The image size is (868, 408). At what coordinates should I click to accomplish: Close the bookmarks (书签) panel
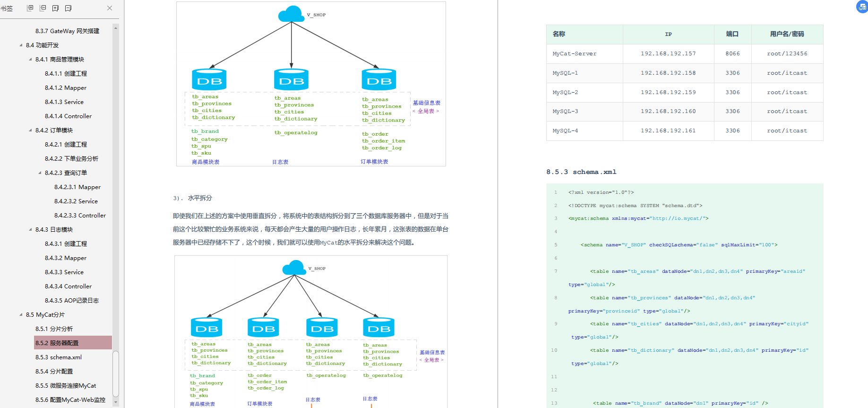110,8
